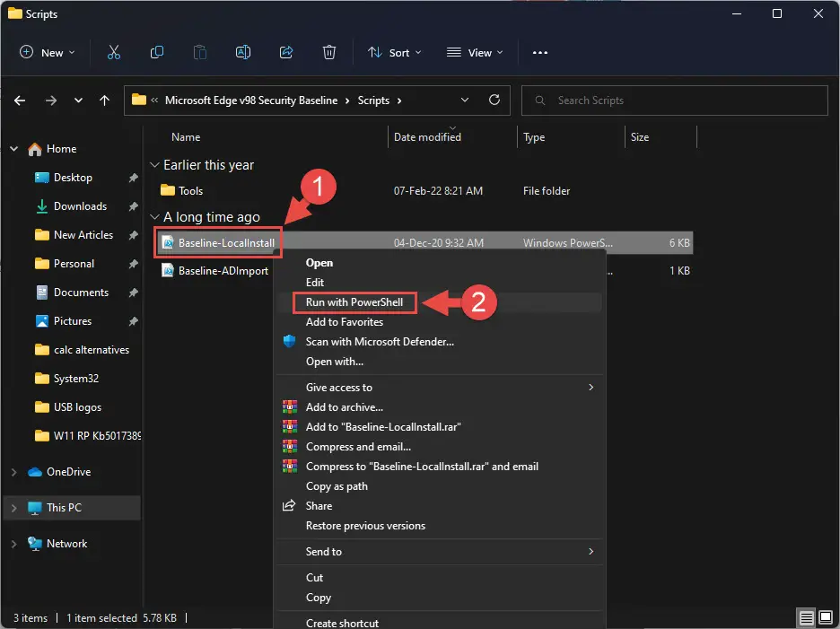Choose Cut in the context menu
The image size is (840, 629).
(439, 578)
